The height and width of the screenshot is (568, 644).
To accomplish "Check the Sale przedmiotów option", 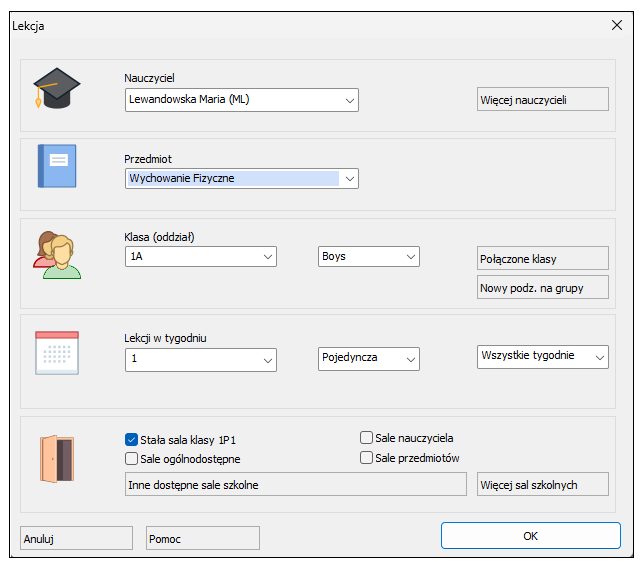I will point(366,458).
